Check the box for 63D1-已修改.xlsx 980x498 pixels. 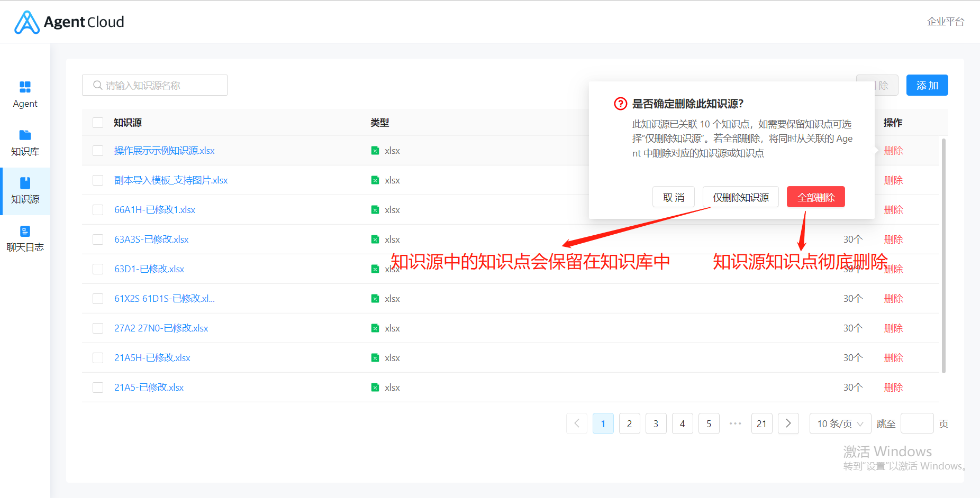tap(98, 269)
